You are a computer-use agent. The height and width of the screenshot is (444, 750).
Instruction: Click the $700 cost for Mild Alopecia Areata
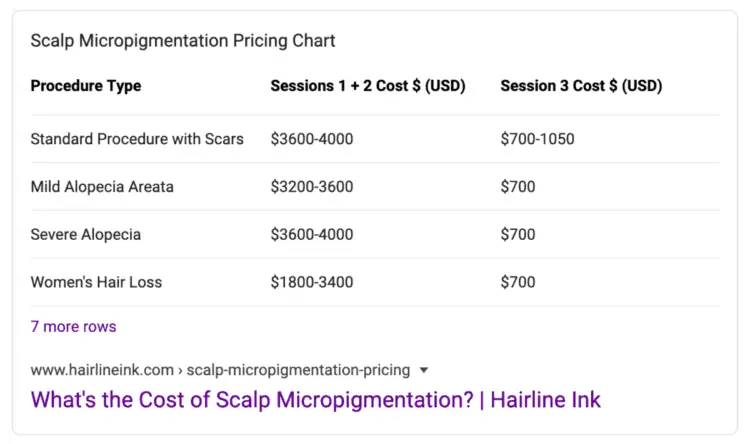[518, 187]
